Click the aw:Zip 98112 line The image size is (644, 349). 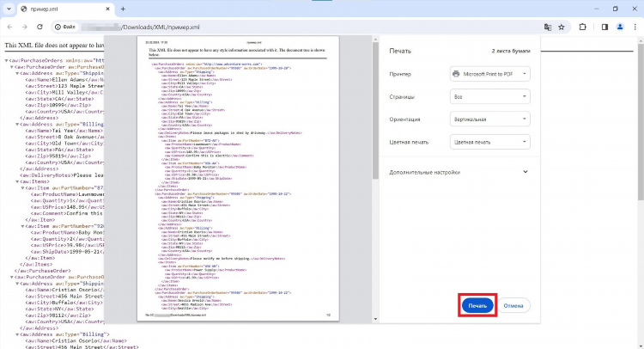58,315
